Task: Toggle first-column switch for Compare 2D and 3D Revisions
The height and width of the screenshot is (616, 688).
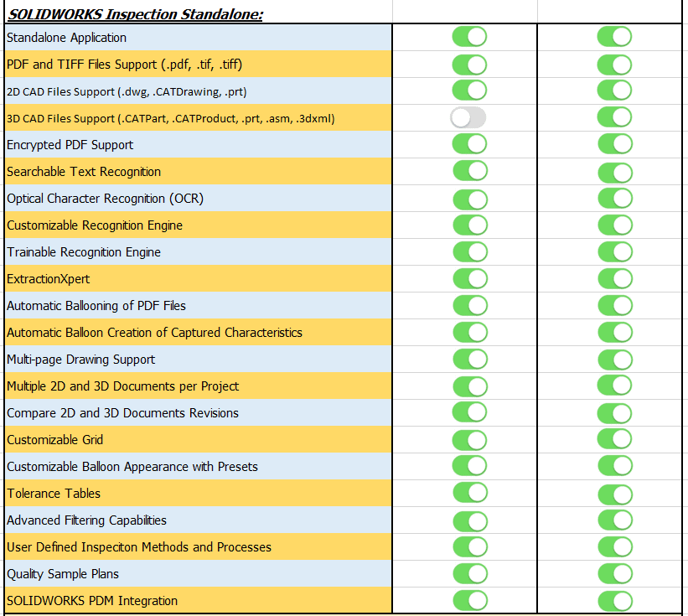Action: (x=469, y=412)
